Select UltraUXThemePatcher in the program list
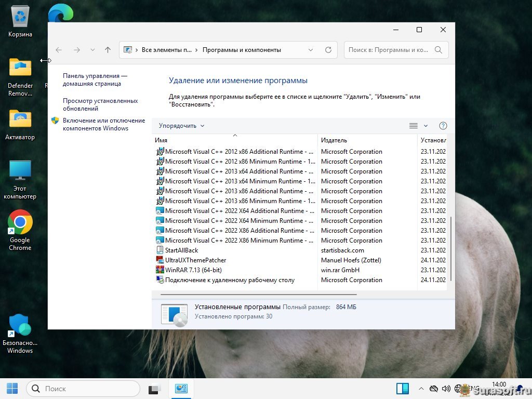Screen dimensions: 532x399 (195, 260)
